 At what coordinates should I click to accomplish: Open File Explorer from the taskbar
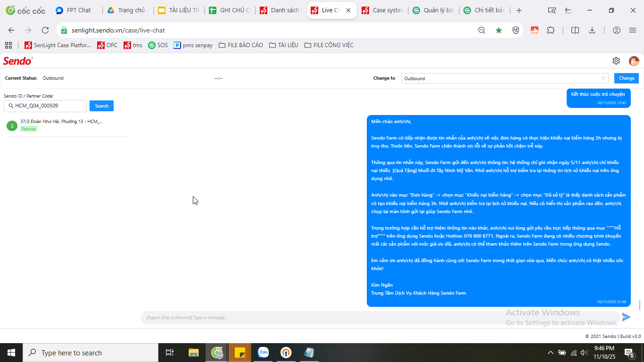click(193, 353)
